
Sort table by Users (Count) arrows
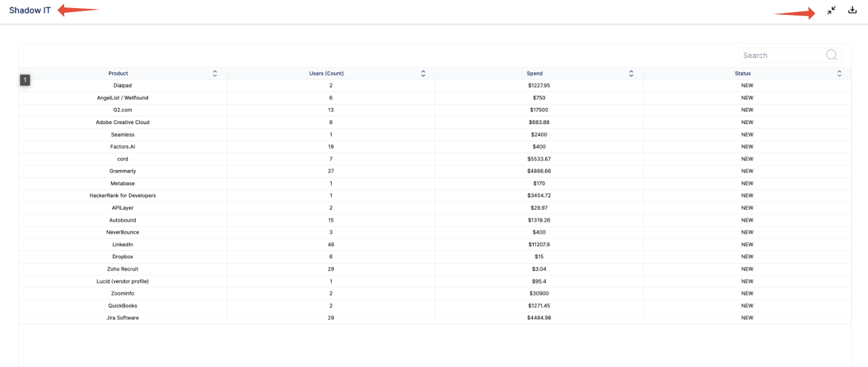[423, 74]
